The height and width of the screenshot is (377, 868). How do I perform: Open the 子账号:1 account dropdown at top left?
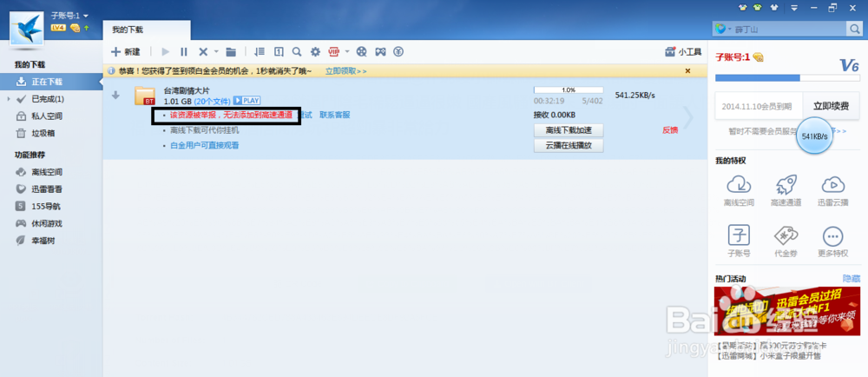pos(69,16)
